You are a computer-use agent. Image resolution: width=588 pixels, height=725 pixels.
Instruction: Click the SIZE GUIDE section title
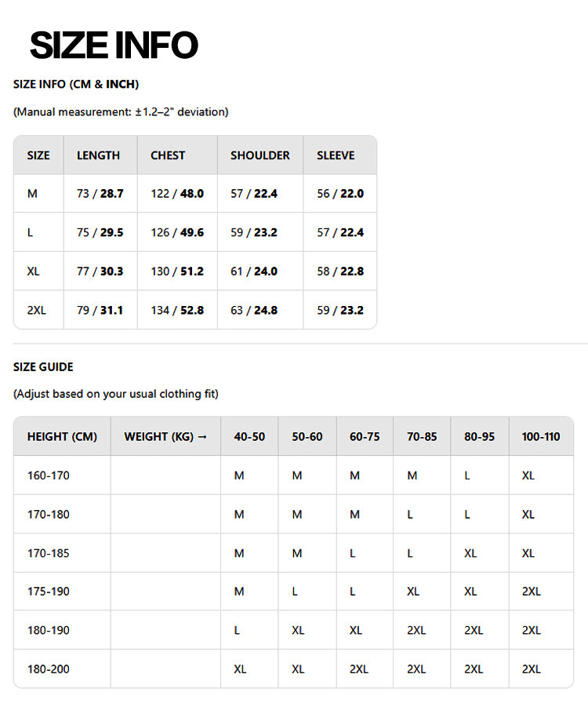(43, 366)
